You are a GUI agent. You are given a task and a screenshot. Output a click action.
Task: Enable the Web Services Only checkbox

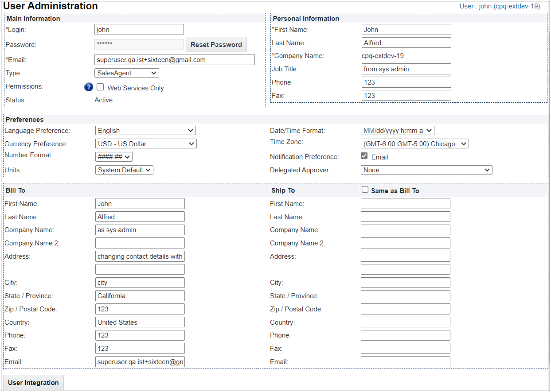(101, 87)
